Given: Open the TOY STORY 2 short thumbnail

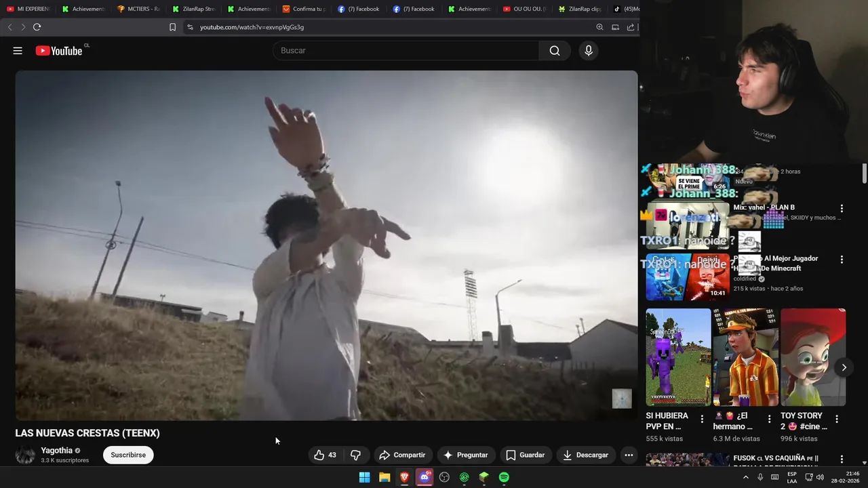Looking at the screenshot, I should pos(813,357).
